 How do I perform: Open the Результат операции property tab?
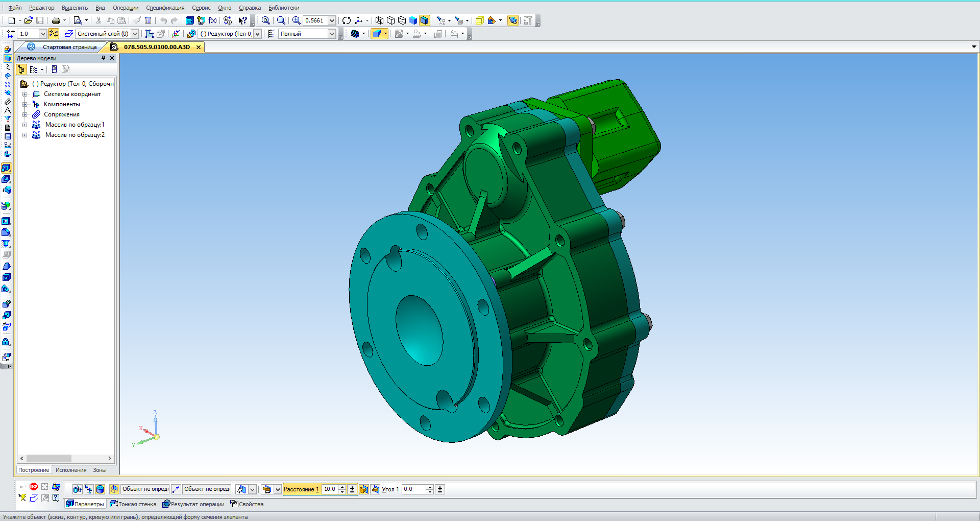click(193, 504)
